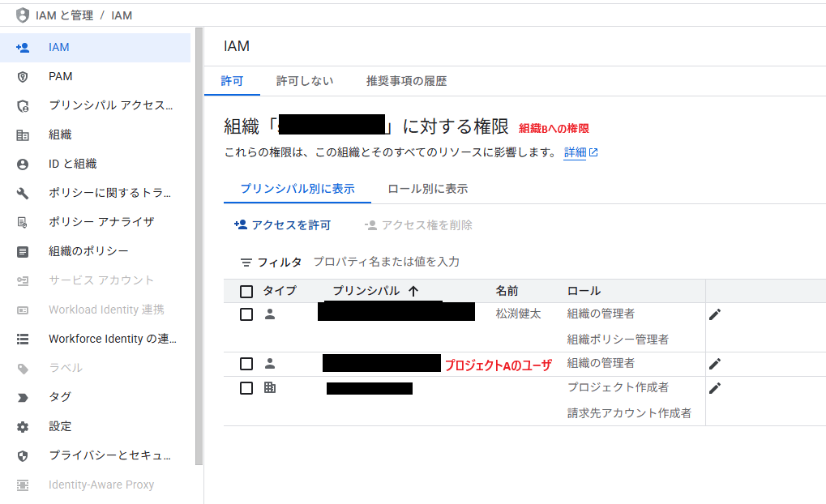Image resolution: width=826 pixels, height=504 pixels.
Task: Click the name 松渕健太
Action: pyautogui.click(x=518, y=314)
